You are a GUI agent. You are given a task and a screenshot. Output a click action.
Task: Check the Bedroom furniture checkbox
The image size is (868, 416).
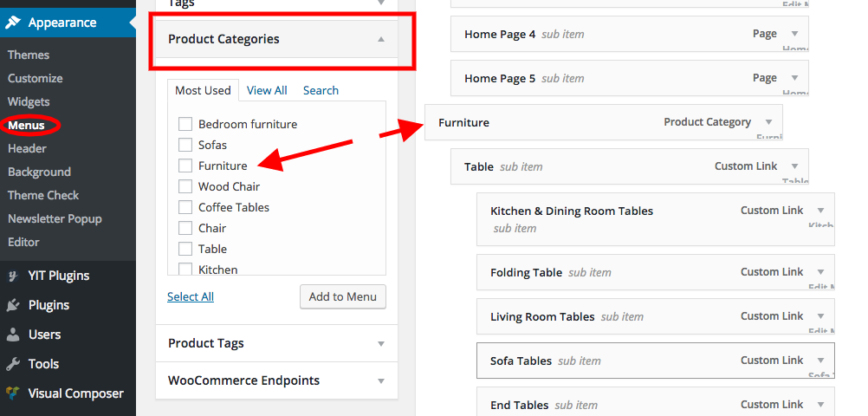pos(185,124)
